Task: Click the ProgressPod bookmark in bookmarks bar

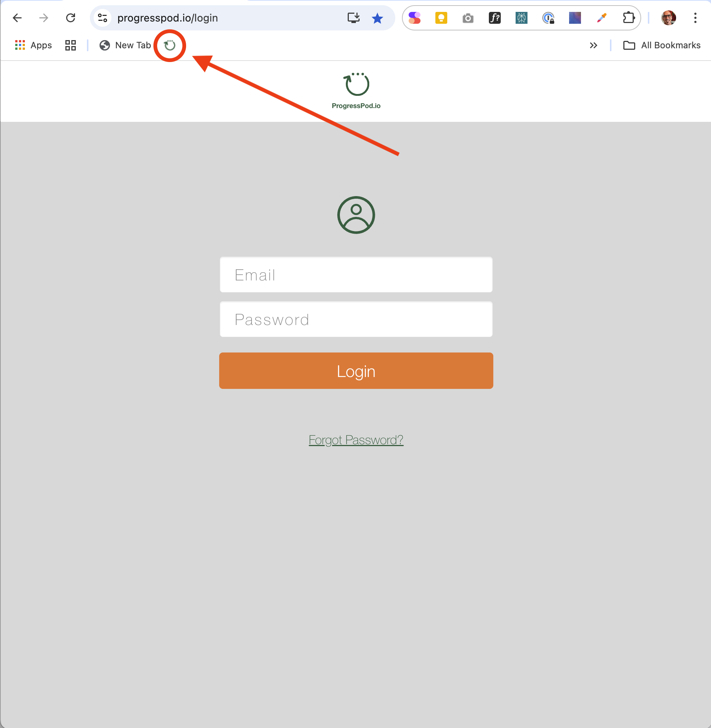Action: (170, 46)
